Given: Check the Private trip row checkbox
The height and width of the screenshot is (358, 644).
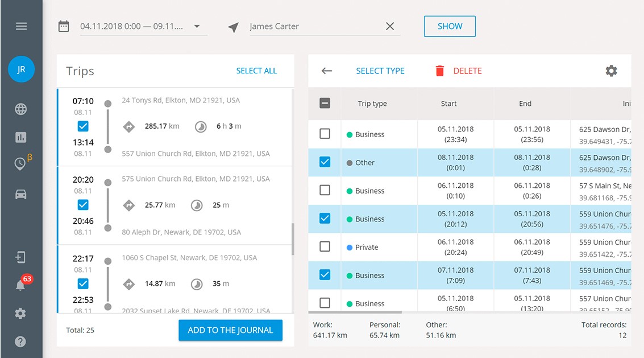Looking at the screenshot, I should coord(325,247).
